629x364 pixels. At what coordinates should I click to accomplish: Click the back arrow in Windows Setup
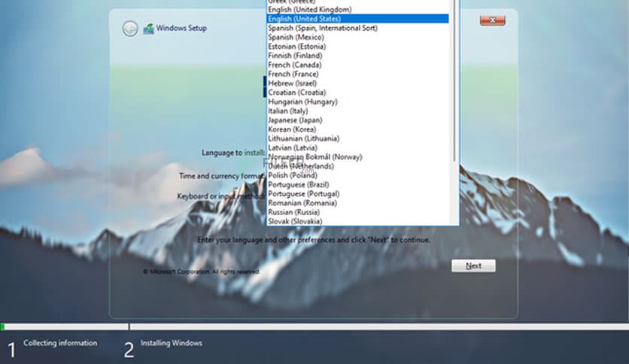(130, 29)
